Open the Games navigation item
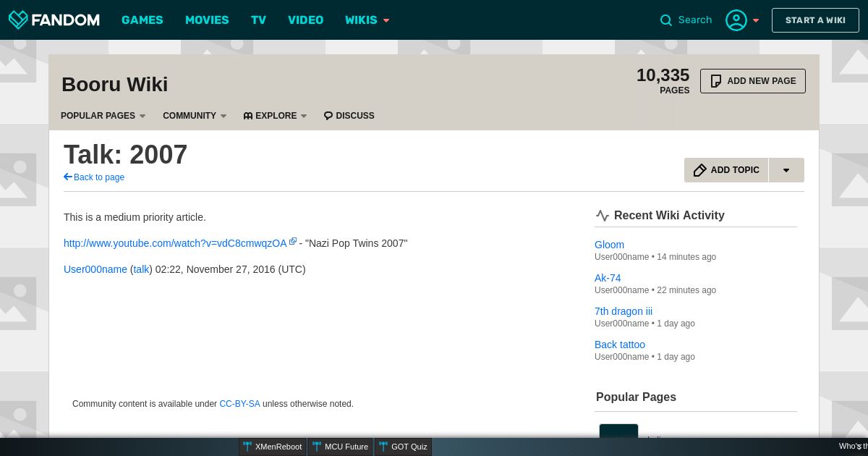The image size is (868, 456). [x=142, y=20]
